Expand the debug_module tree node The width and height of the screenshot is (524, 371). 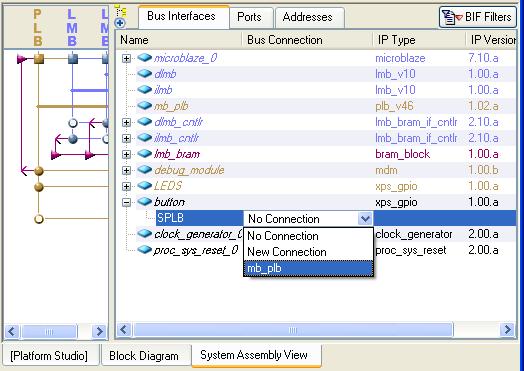[126, 170]
